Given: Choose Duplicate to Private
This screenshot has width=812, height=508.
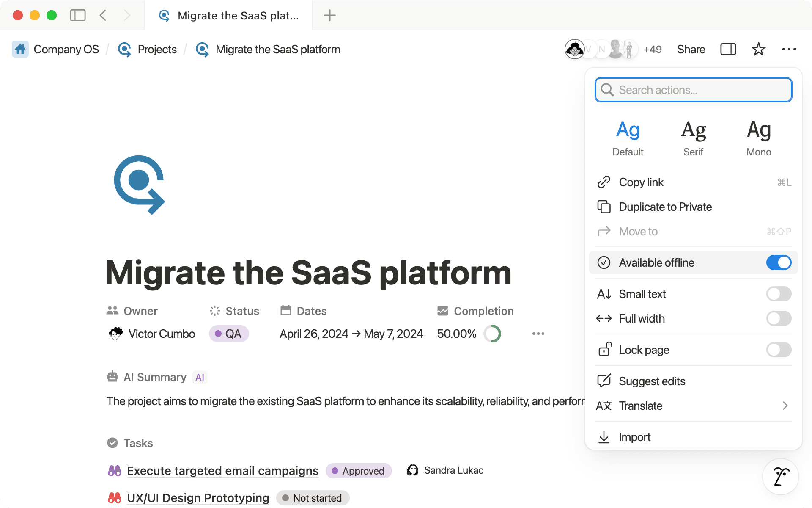Looking at the screenshot, I should 665,207.
